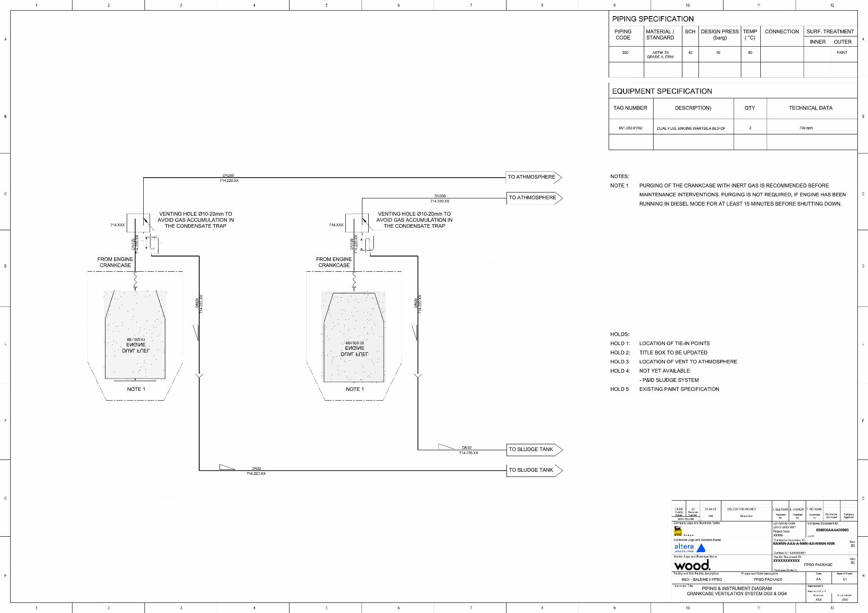Viewport: 868px width, 613px height.
Task: Click the venting hole annotation near engine 651.002.02
Action: click(x=415, y=220)
